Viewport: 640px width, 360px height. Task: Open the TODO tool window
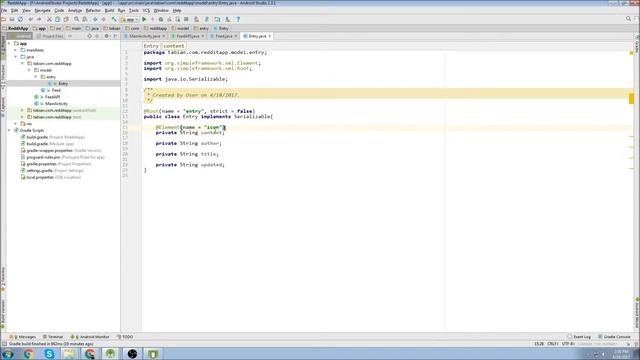125,337
